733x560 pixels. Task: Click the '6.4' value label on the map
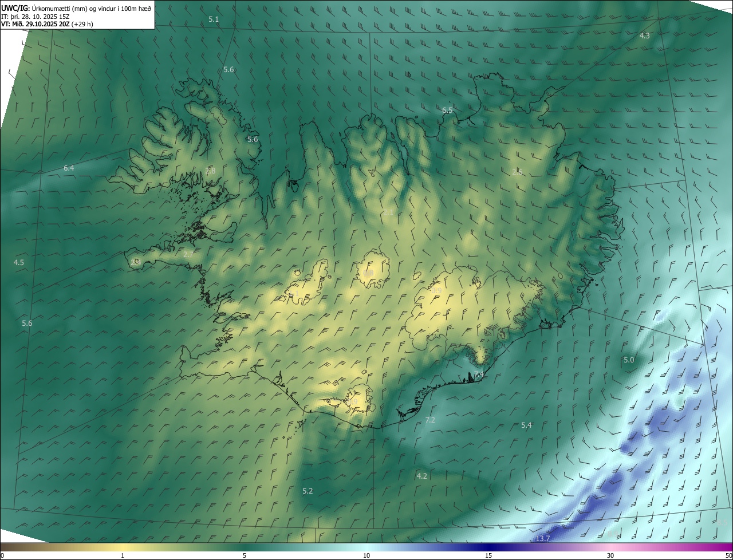click(69, 168)
